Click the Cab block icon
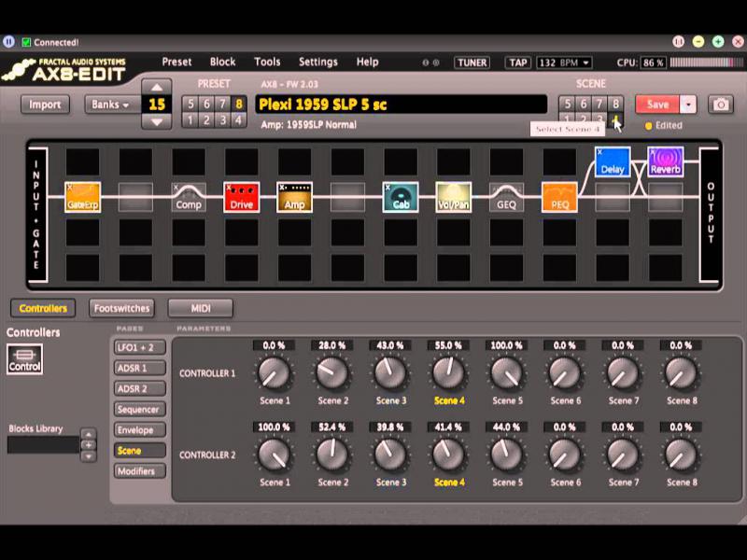Image resolution: width=747 pixels, height=560 pixels. pyautogui.click(x=401, y=197)
